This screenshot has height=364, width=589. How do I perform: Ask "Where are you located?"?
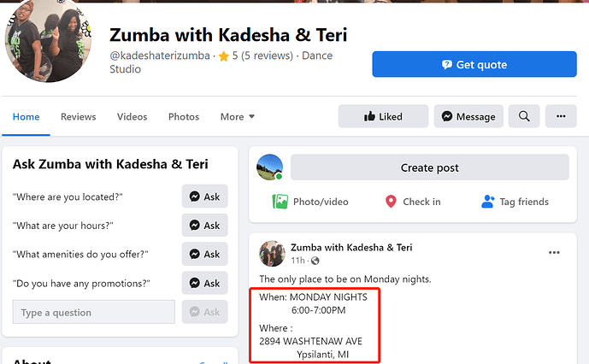(x=204, y=197)
